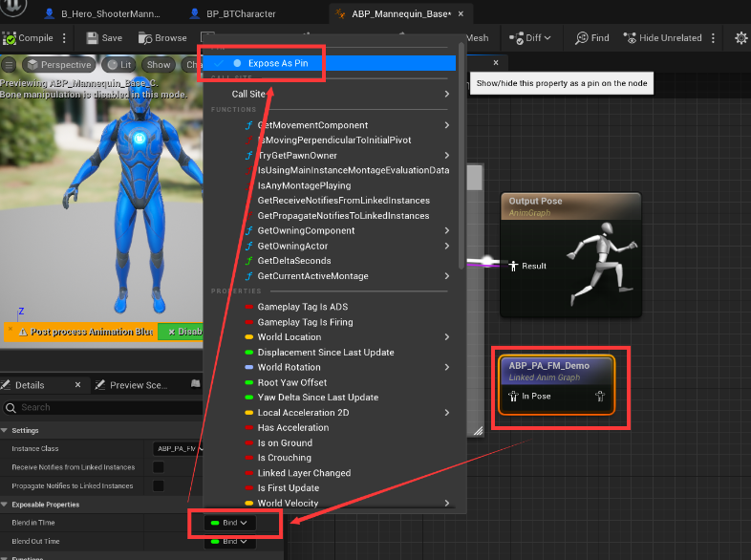Open viewport hamburger options menu
Image resolution: width=751 pixels, height=560 pixels.
click(x=10, y=65)
